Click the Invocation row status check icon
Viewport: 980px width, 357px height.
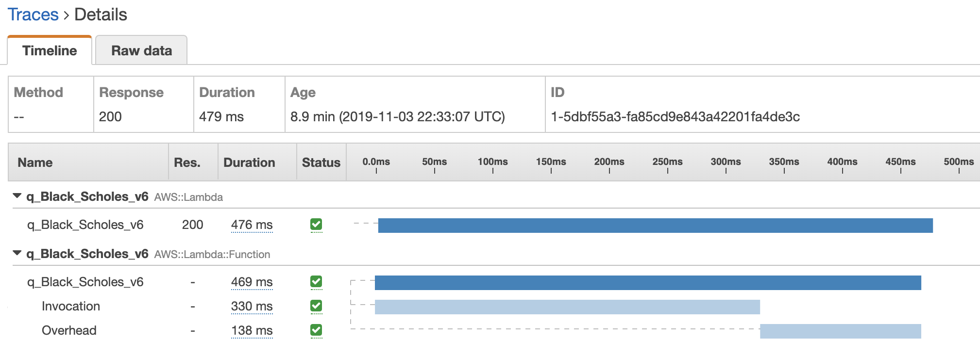(316, 306)
